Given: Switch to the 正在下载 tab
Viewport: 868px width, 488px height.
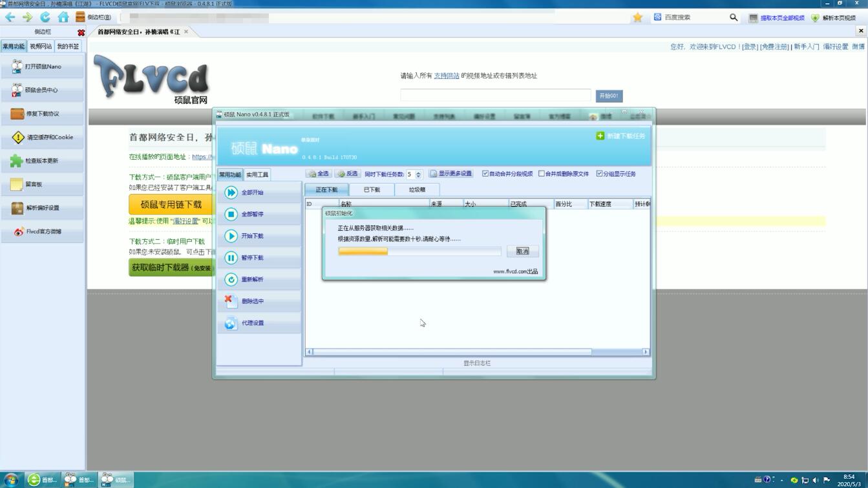Looking at the screenshot, I should click(x=326, y=190).
